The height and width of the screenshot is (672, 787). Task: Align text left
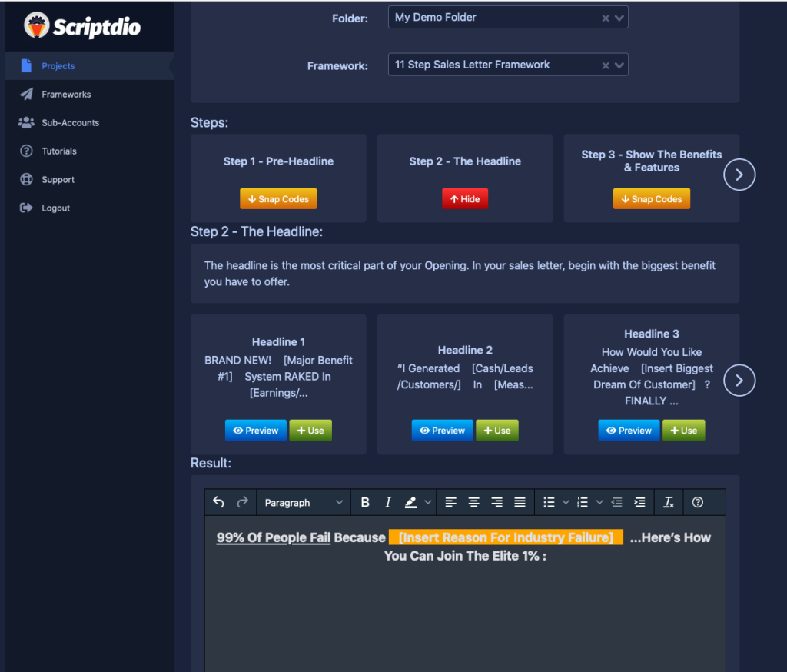[x=450, y=502]
